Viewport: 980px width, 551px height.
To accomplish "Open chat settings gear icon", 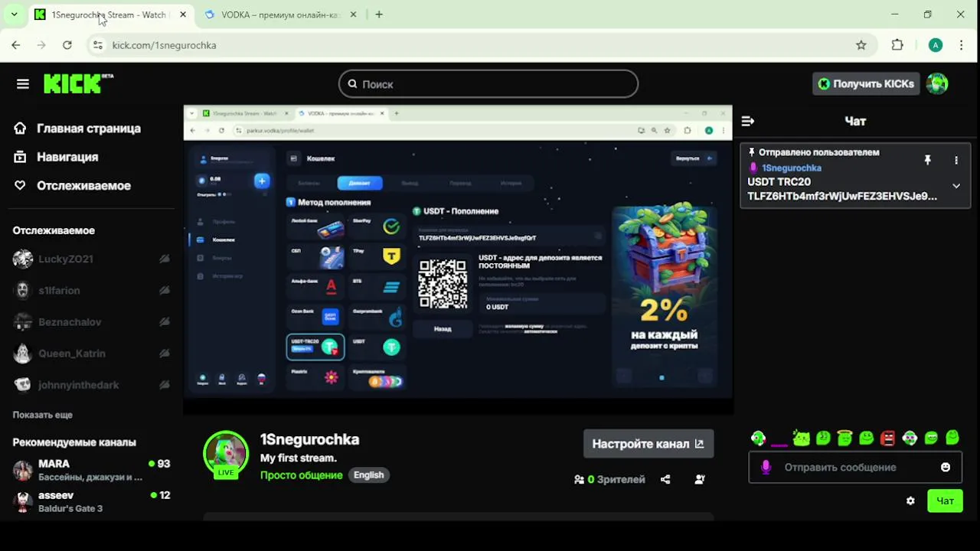I will 910,500.
